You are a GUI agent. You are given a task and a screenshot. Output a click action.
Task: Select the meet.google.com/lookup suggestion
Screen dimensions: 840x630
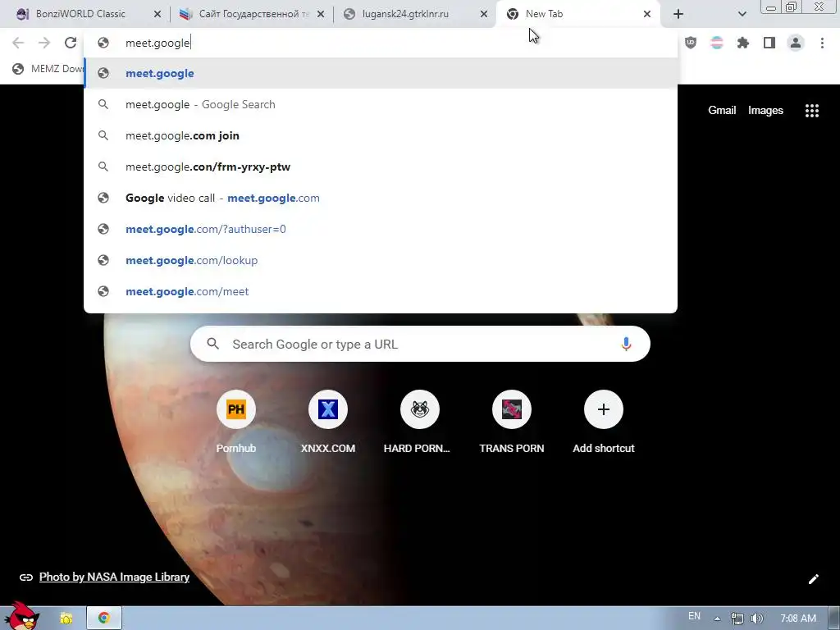381,260
